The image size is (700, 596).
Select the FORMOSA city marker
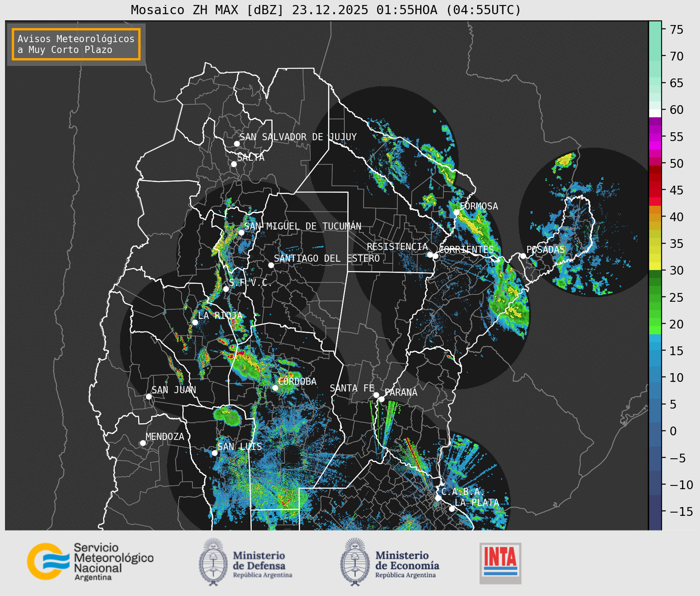[x=457, y=212]
